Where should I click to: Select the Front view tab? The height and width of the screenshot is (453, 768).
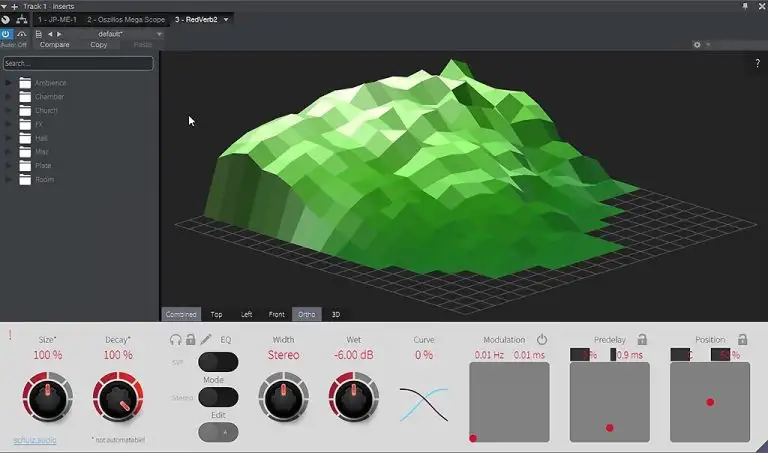[277, 314]
